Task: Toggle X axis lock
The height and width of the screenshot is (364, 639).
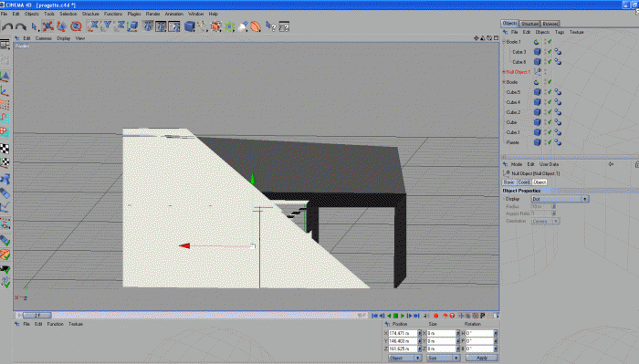Action: coord(94,26)
